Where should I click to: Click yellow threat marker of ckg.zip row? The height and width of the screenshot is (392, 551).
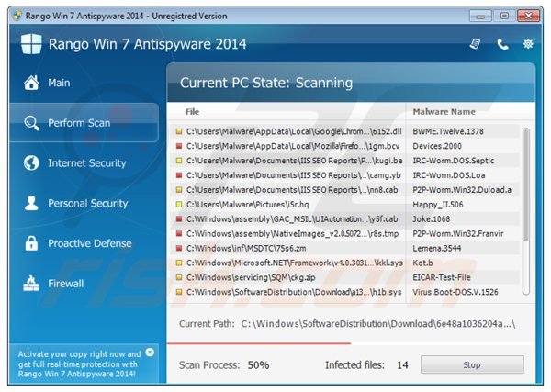click(x=179, y=277)
